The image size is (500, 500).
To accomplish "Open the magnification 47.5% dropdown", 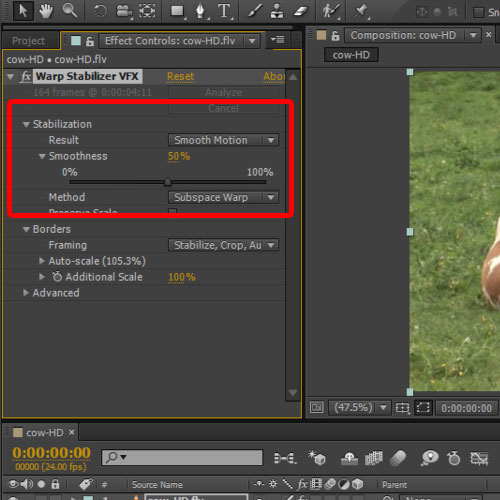I will 359,407.
